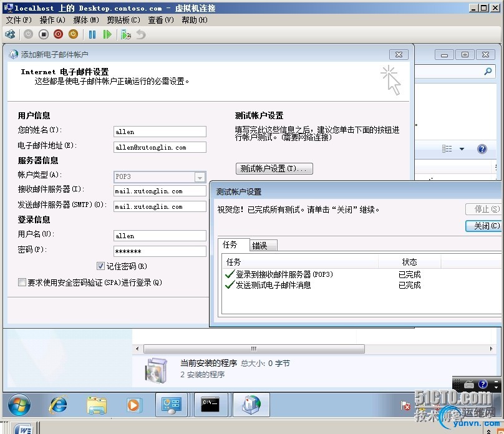Switch to the Control Panel taskbar item
Viewport: 504px width, 434px height.
tap(172, 405)
